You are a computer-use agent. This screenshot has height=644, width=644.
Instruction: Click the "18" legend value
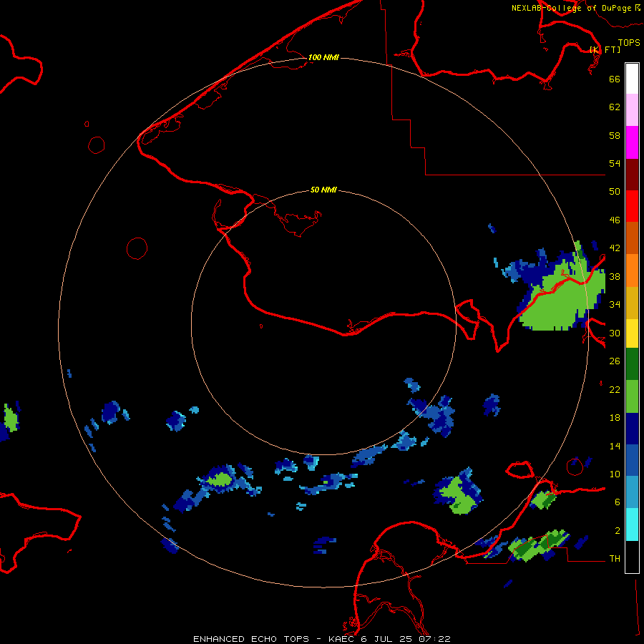point(615,418)
